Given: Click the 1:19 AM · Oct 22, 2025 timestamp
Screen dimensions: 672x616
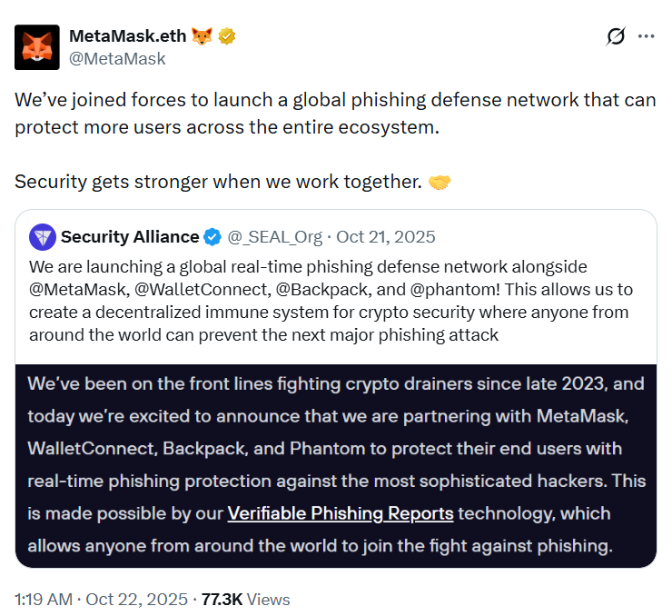Looking at the screenshot, I should pos(101,600).
